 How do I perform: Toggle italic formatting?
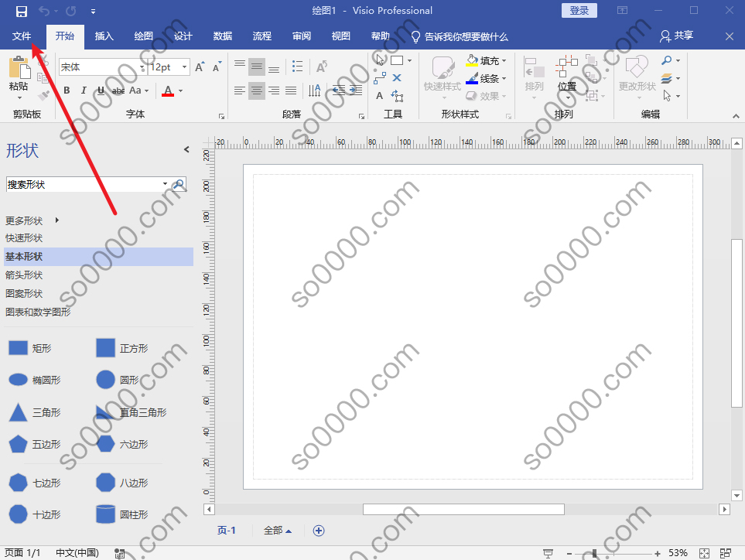point(84,90)
